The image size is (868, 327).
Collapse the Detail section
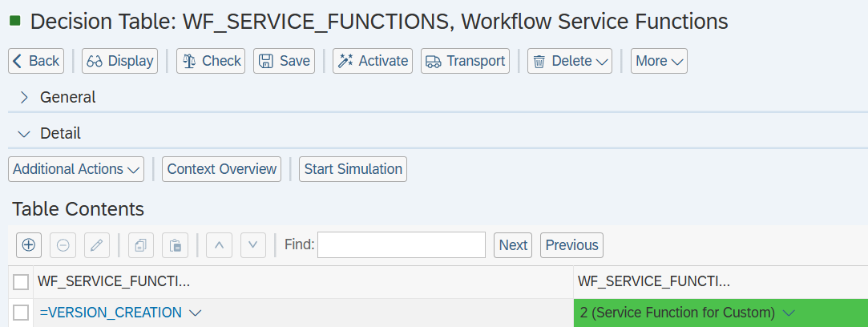(24, 133)
